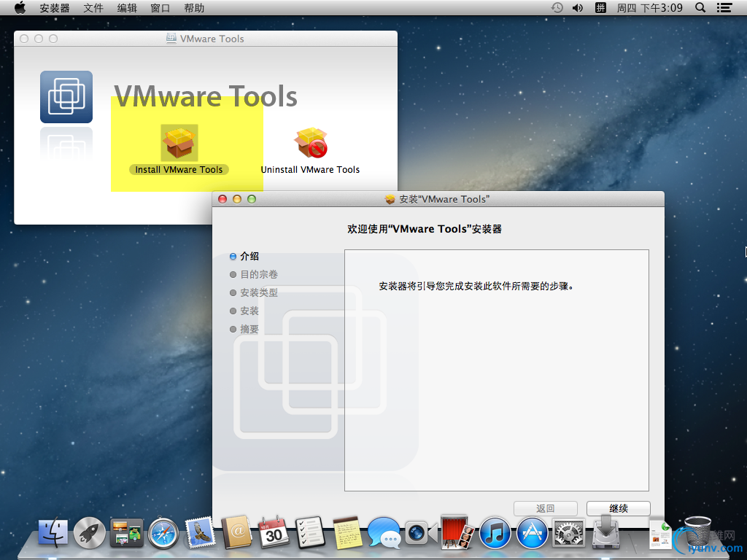Open the Apple menu
Viewport: 747px width, 560px height.
pyautogui.click(x=20, y=7)
